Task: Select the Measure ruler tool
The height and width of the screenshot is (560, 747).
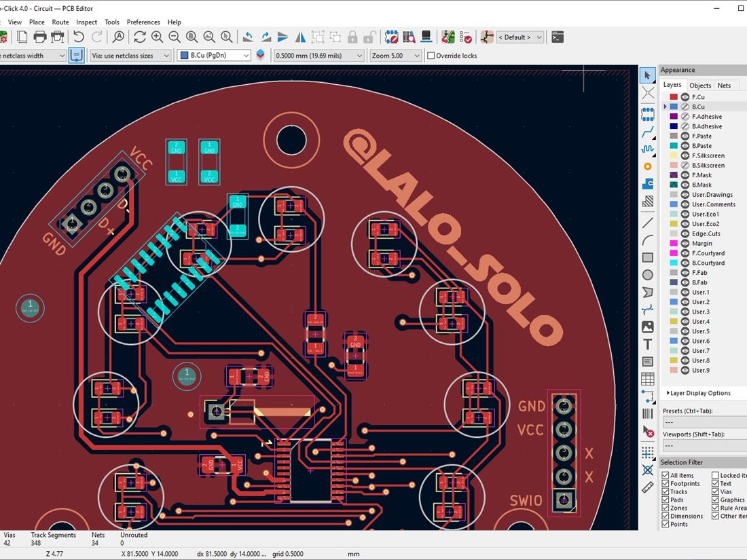Action: tap(647, 487)
